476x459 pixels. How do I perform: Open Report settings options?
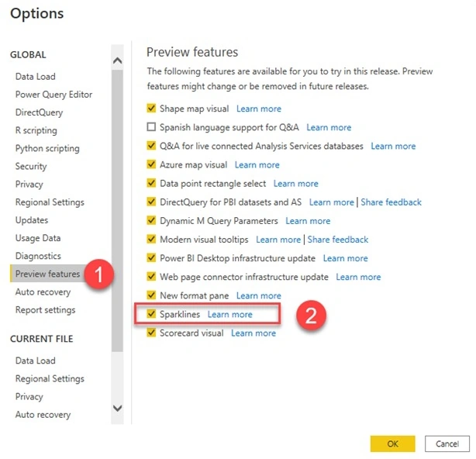[x=45, y=309]
